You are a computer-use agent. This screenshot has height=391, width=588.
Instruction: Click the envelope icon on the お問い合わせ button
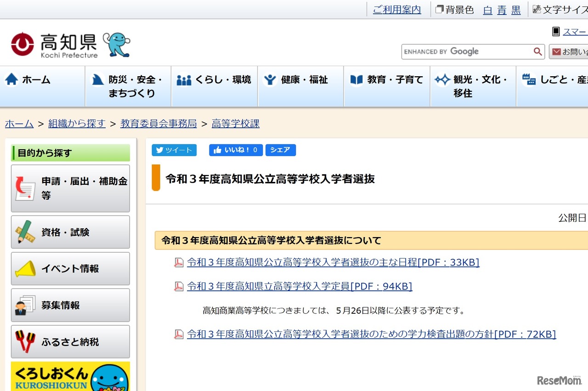556,52
